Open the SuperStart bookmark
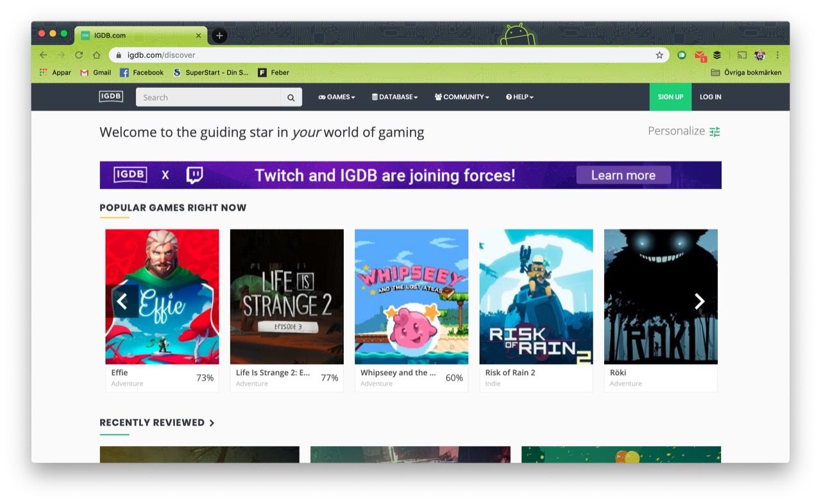The image size is (821, 504). [x=210, y=72]
